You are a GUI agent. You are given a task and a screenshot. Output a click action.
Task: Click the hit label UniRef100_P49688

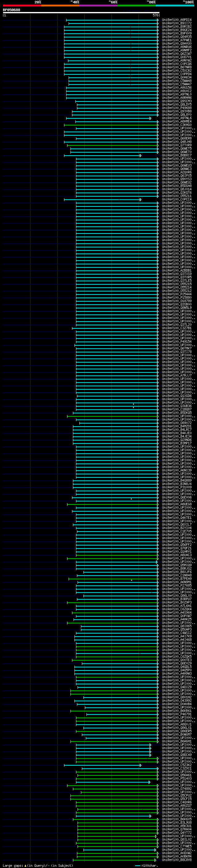[x=176, y=108]
